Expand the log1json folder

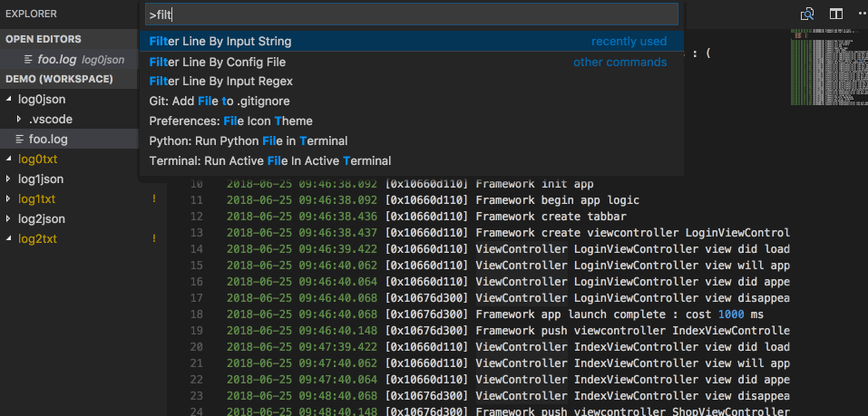point(8,179)
